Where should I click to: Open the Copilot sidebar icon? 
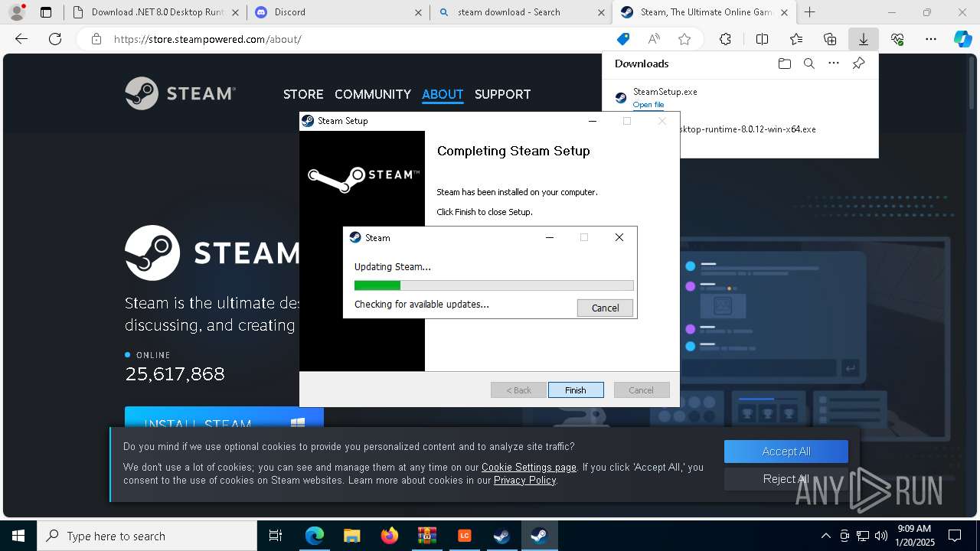pos(962,39)
